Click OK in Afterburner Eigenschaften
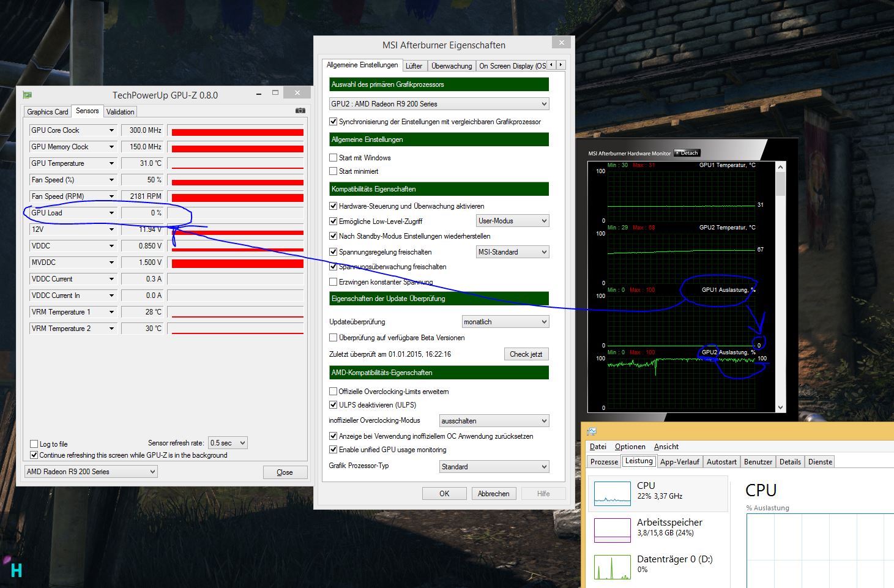The image size is (894, 588). pos(444,494)
